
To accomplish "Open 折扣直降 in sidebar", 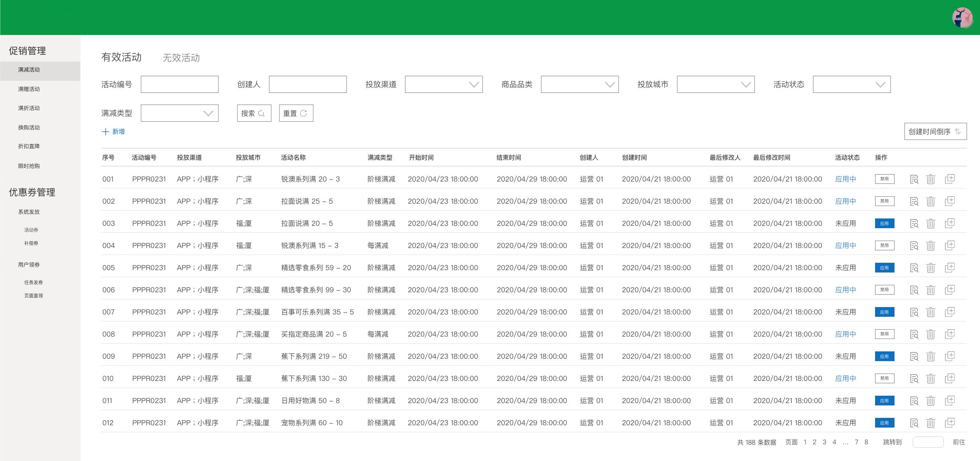I will pyautogui.click(x=29, y=146).
